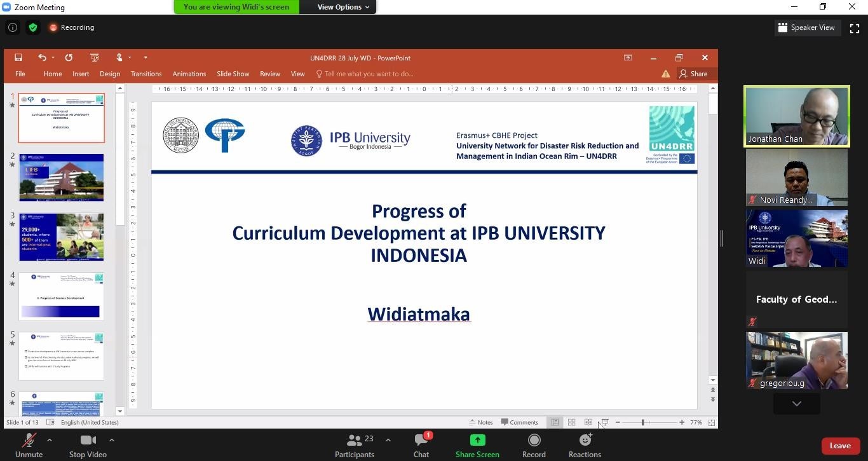Click zoom in plus icon in PowerPoint
This screenshot has height=461, width=868.
click(x=682, y=422)
